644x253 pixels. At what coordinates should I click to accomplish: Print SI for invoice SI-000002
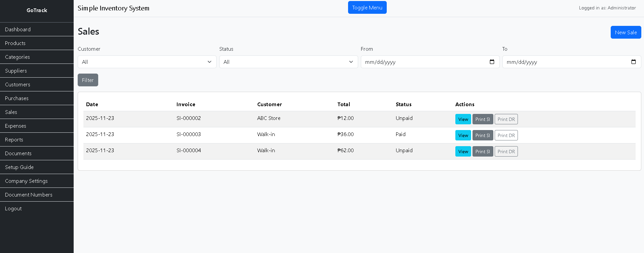point(483,119)
